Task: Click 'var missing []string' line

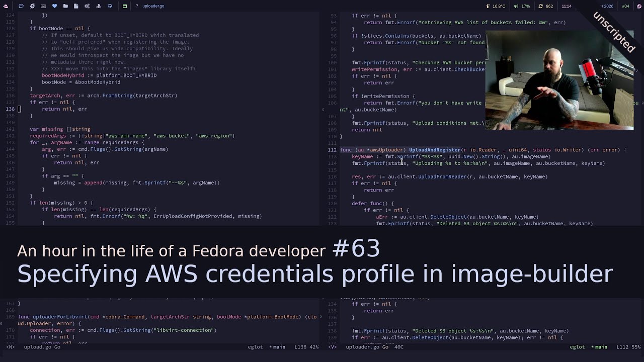Action: pyautogui.click(x=60, y=129)
